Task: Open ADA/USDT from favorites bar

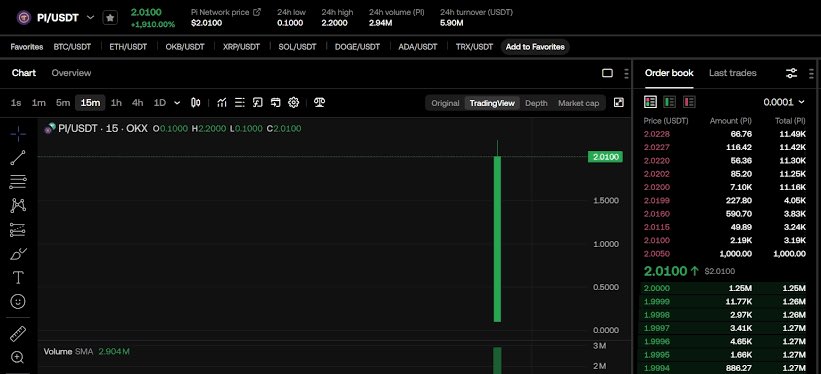Action: pyautogui.click(x=417, y=47)
